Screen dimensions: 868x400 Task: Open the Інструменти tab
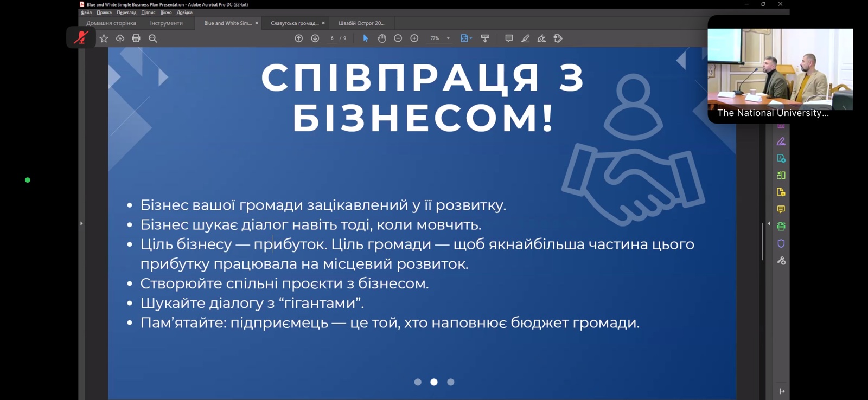[166, 23]
